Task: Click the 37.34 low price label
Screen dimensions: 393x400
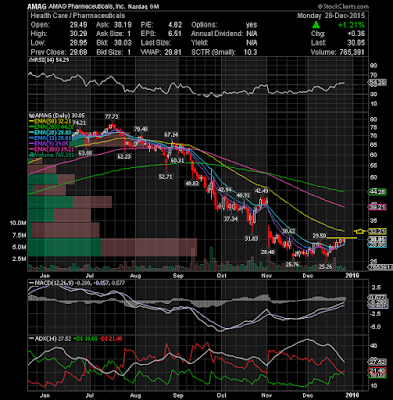Action: pyautogui.click(x=231, y=219)
